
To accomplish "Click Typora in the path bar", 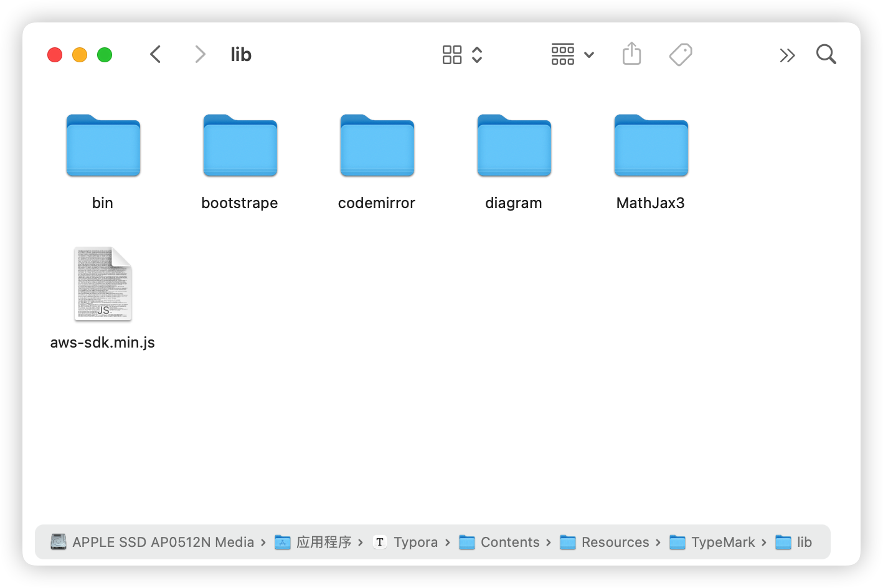I will (405, 542).
